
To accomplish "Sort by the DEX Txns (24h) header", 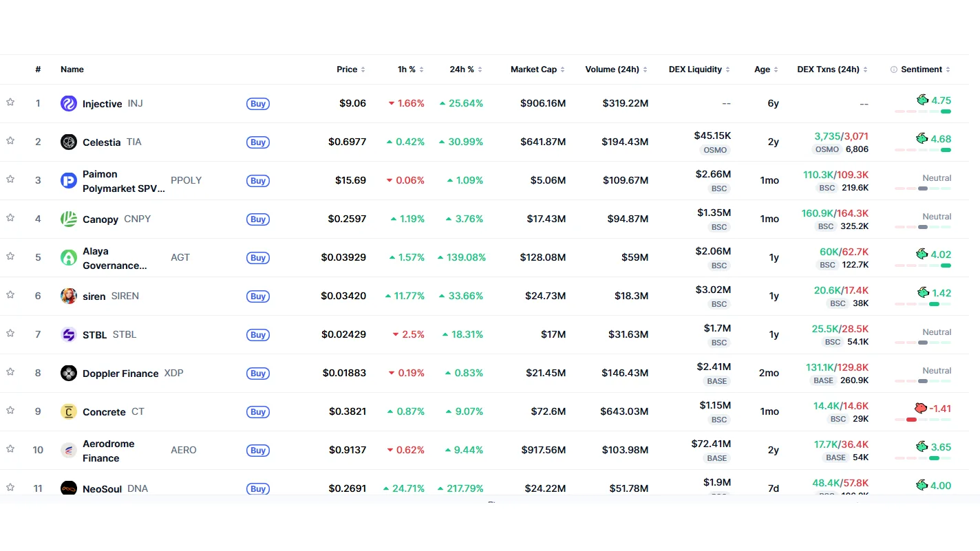I will [x=832, y=69].
